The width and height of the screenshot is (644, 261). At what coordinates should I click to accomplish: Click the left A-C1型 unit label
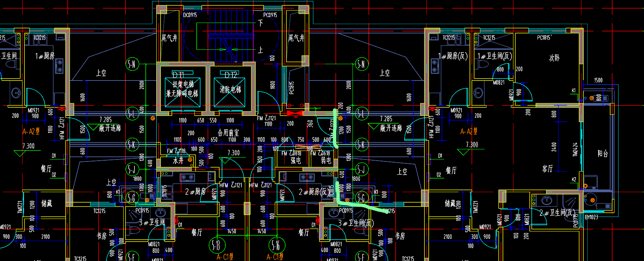[225, 257]
